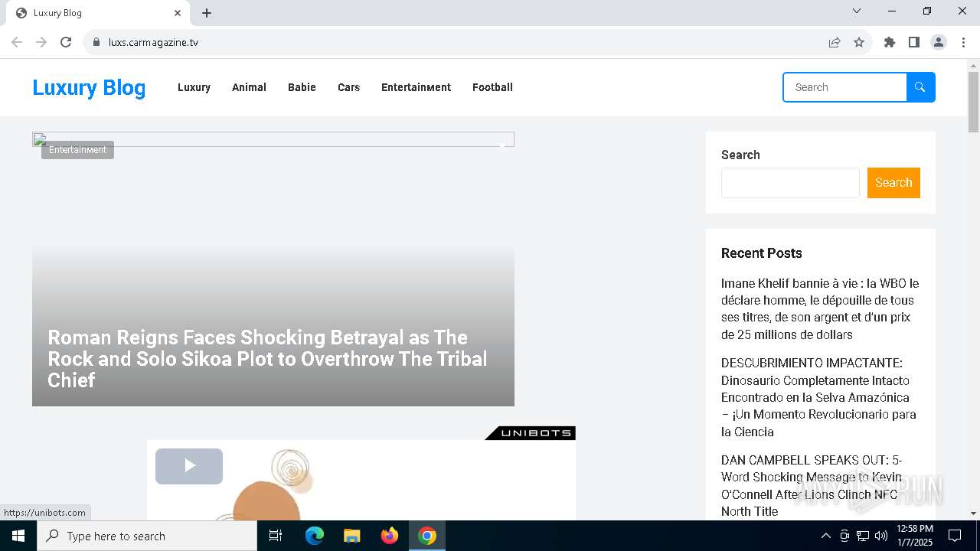Viewport: 980px width, 551px height.
Task: Go to the Babie category
Action: pyautogui.click(x=302, y=87)
